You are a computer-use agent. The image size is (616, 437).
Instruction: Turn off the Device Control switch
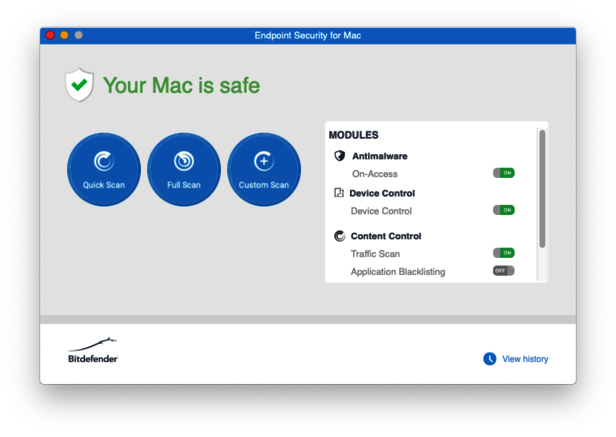[x=503, y=210]
